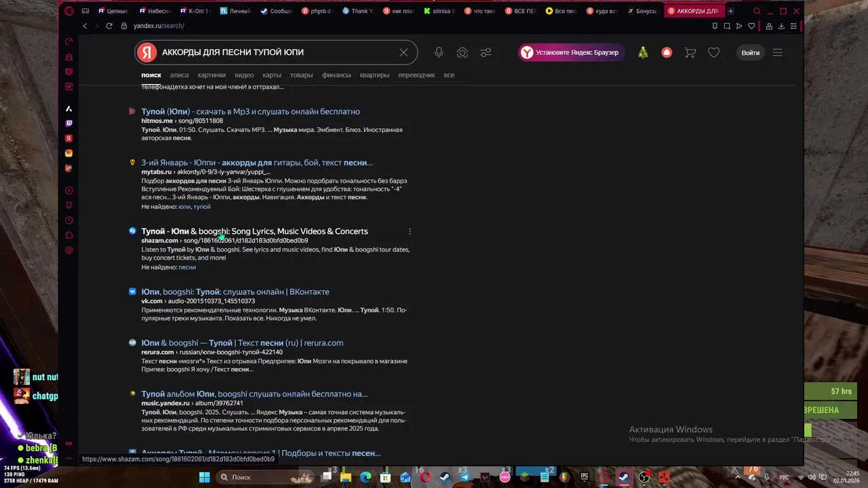
Task: Open the history clock icon in the sidebar
Action: pyautogui.click(x=68, y=220)
